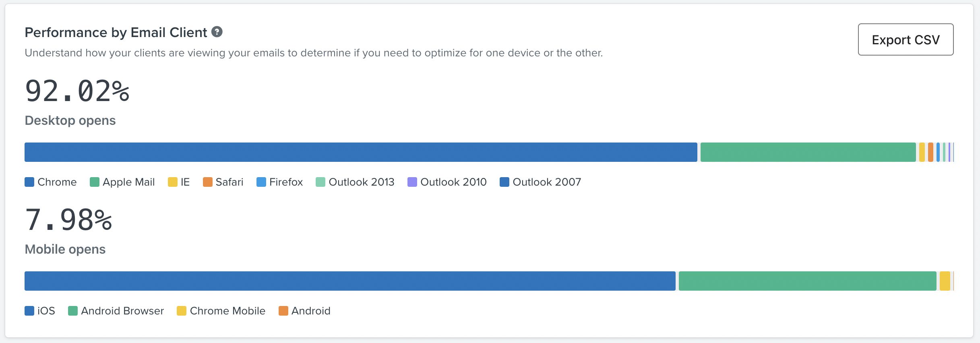Select the Mobile opens label
Image resolution: width=980 pixels, height=343 pixels.
(66, 249)
